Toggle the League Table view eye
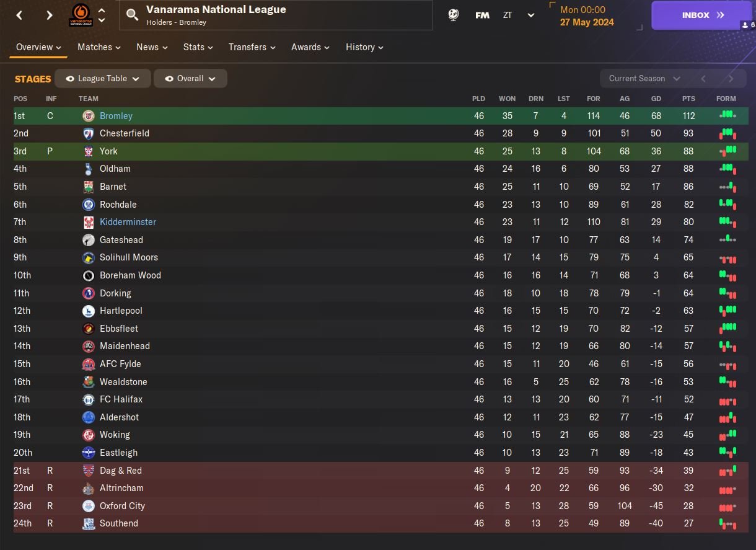 (x=70, y=79)
